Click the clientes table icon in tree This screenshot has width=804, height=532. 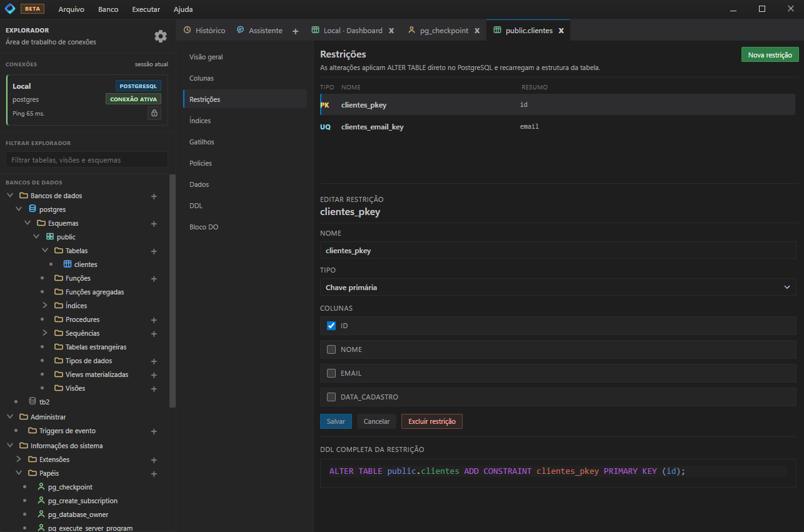tap(68, 264)
